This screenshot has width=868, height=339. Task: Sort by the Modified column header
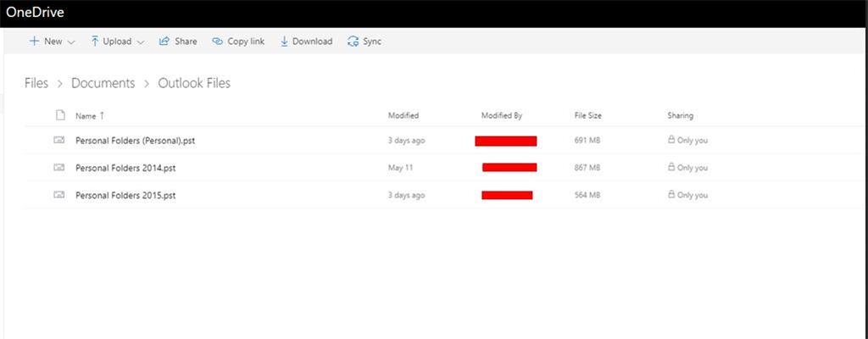(x=403, y=116)
